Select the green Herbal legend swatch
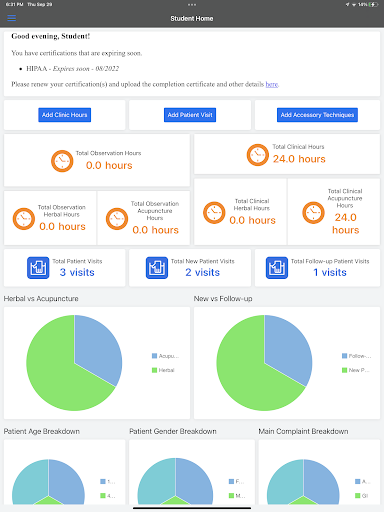Image resolution: width=384 pixels, height=512 pixels. [x=154, y=370]
